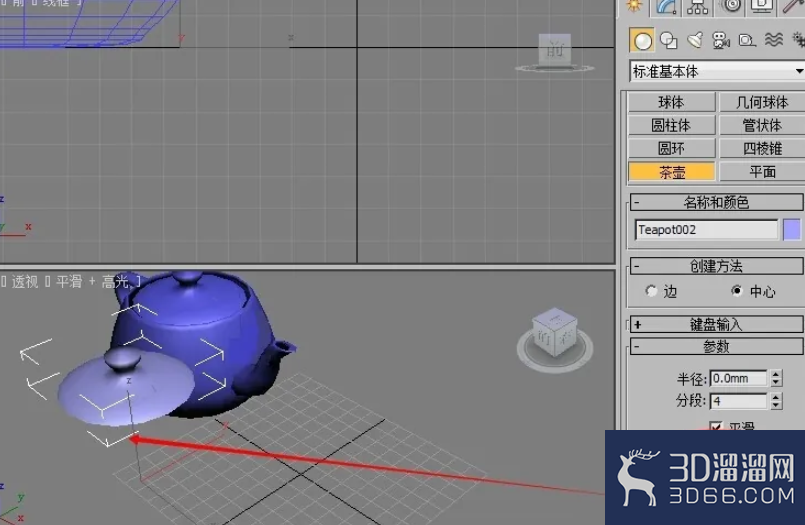
Task: Select the Geometry category sphere icon
Action: coord(642,41)
